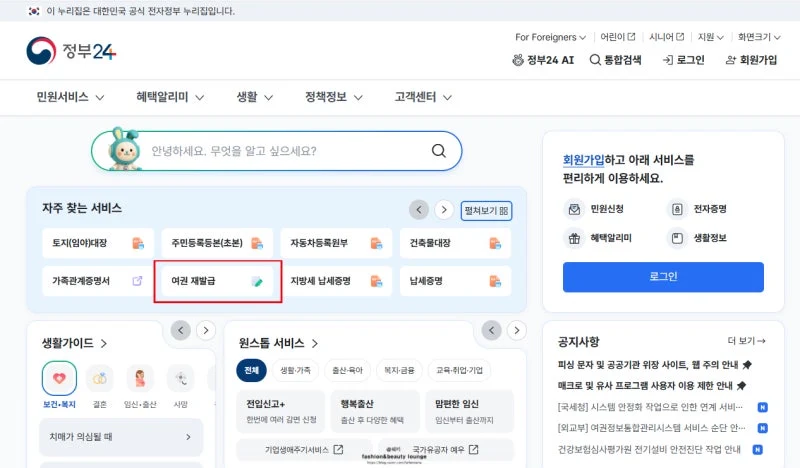Open 국가유공자 예우 external link
The width and height of the screenshot is (800, 468).
[x=445, y=450]
